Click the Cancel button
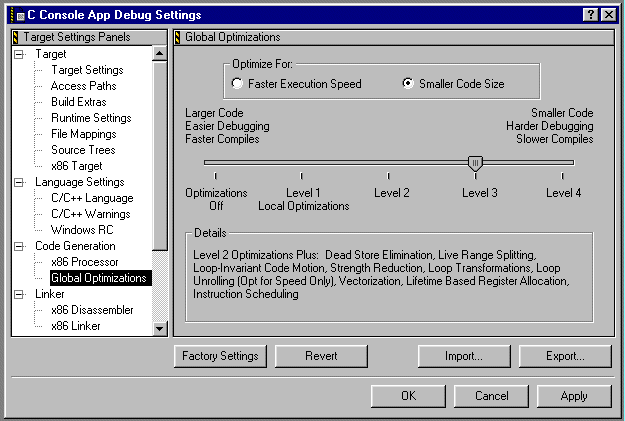This screenshot has width=625, height=421. click(491, 396)
